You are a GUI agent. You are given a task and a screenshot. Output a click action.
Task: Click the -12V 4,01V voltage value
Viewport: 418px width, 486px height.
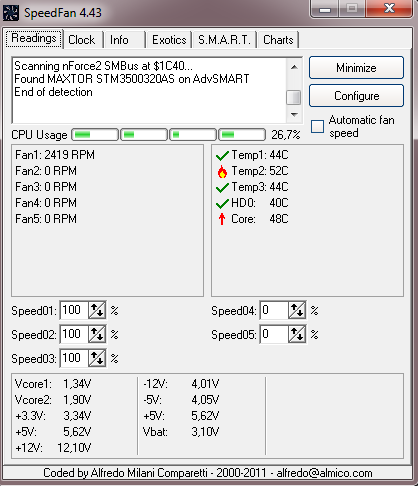[x=205, y=384]
